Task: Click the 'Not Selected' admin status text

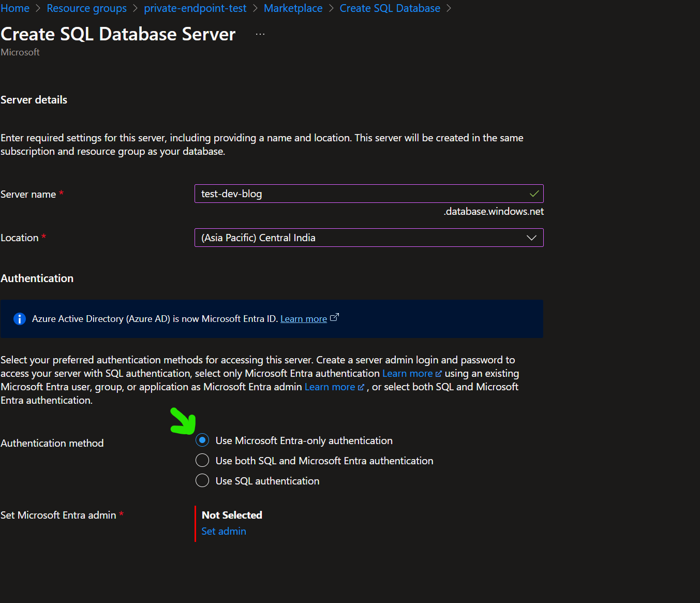Action: [232, 515]
